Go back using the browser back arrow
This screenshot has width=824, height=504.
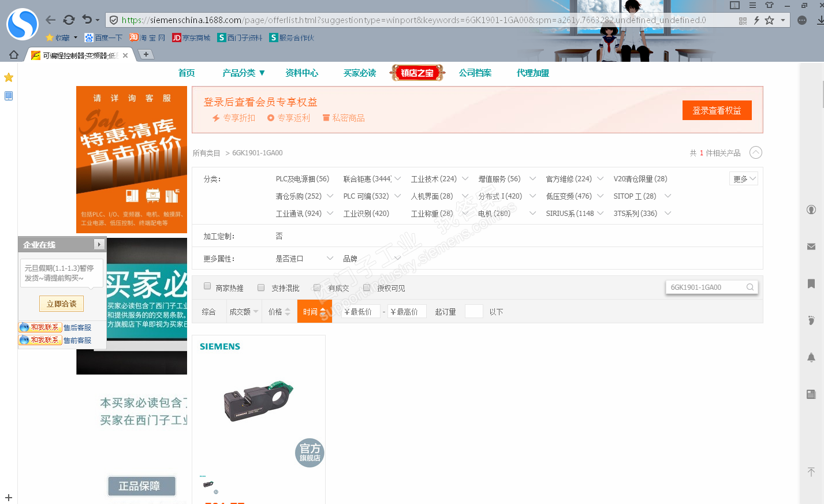pyautogui.click(x=51, y=20)
